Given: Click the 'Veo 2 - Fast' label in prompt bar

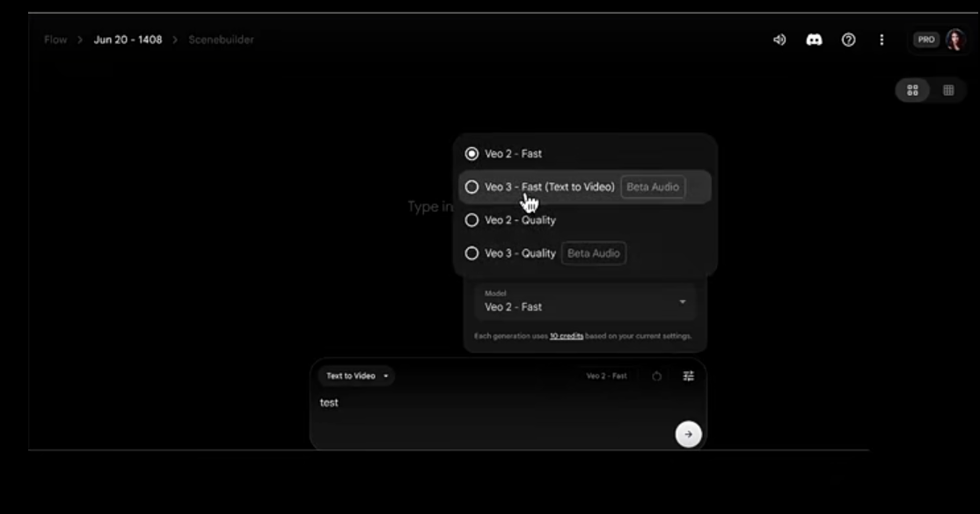Looking at the screenshot, I should click(606, 376).
